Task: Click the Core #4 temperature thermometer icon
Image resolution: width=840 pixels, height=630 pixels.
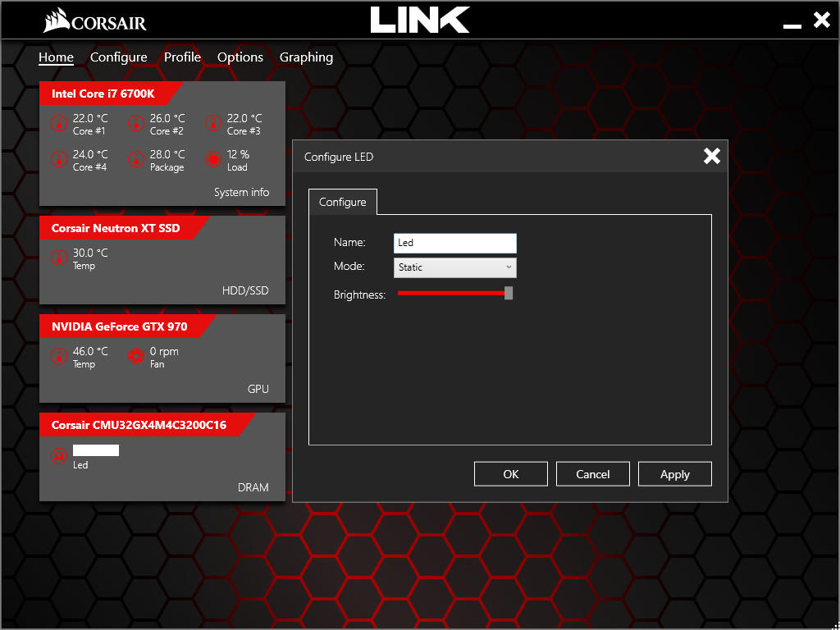Action: click(59, 160)
